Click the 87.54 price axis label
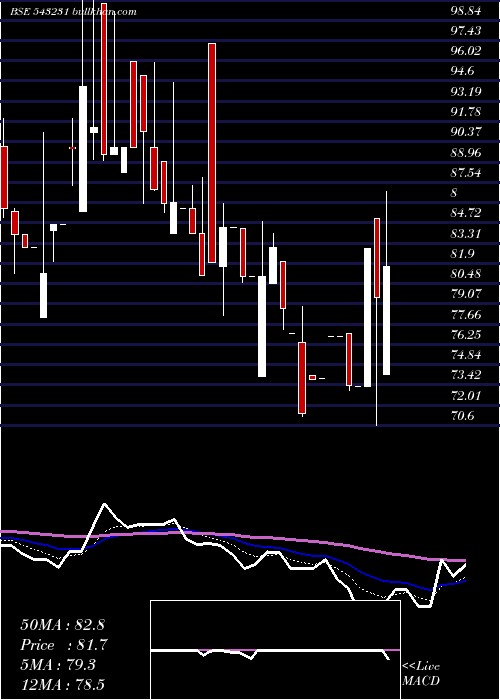 click(466, 173)
